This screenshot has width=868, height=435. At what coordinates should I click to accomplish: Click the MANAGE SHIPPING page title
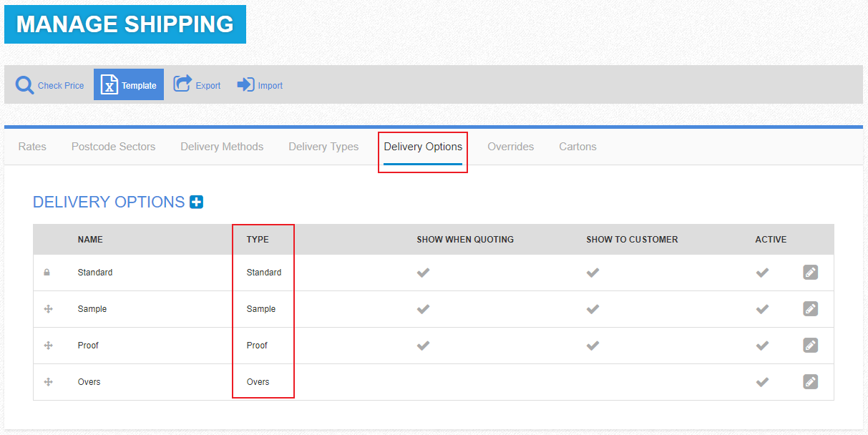(125, 24)
